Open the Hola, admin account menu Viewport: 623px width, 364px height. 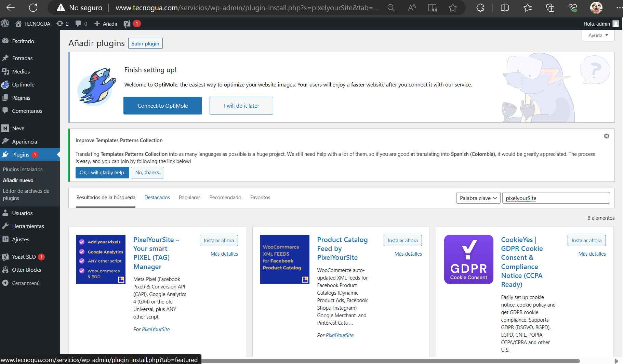click(x=601, y=24)
